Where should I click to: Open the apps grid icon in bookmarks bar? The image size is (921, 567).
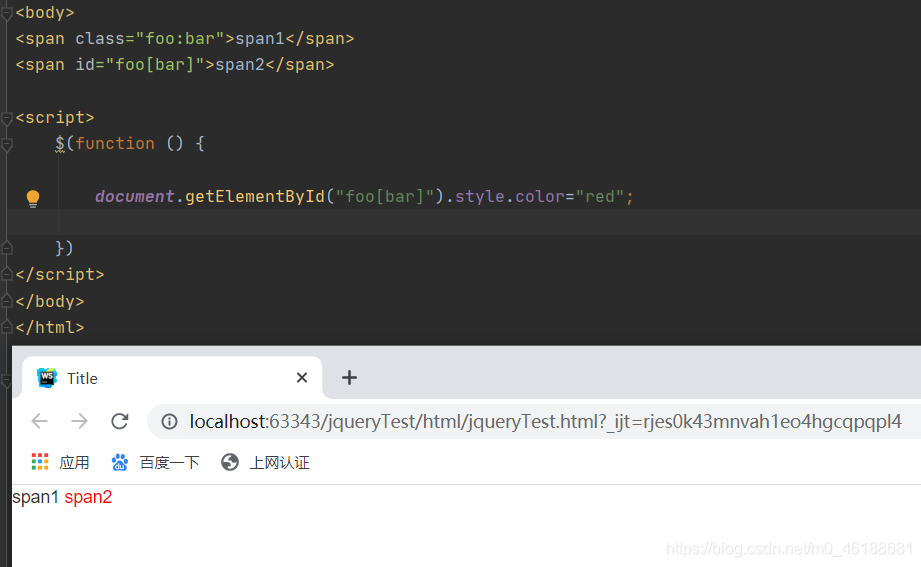click(x=40, y=462)
